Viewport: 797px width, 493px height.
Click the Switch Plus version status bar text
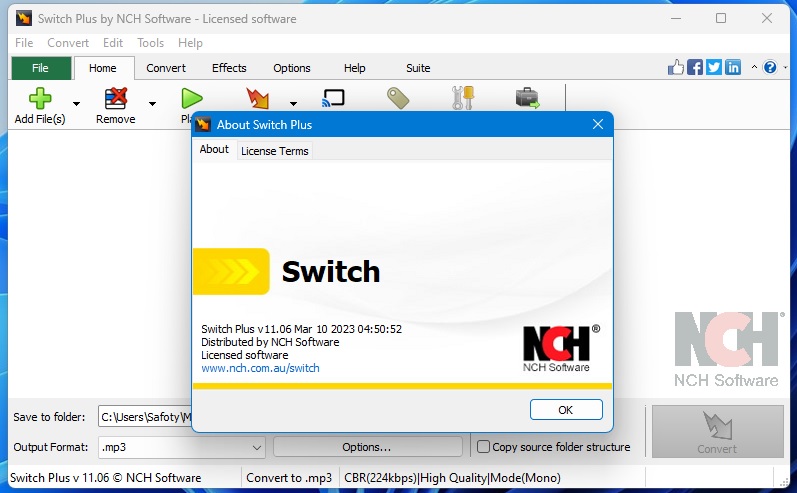point(106,478)
